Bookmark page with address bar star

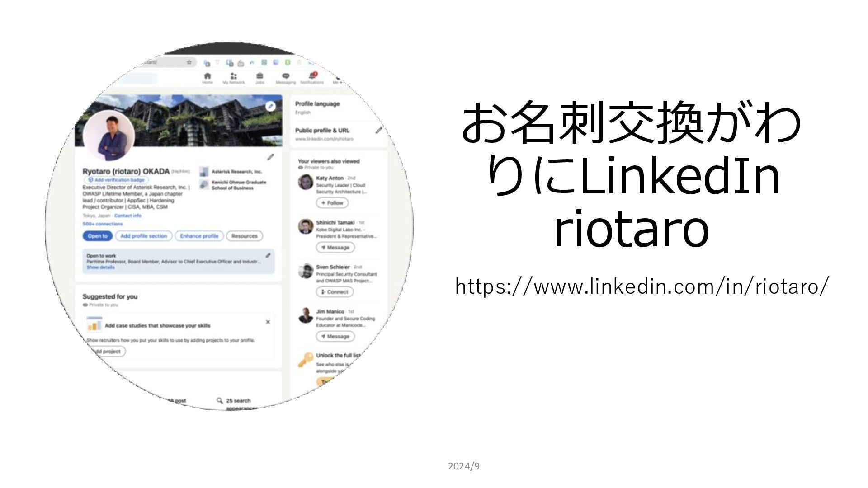point(189,62)
